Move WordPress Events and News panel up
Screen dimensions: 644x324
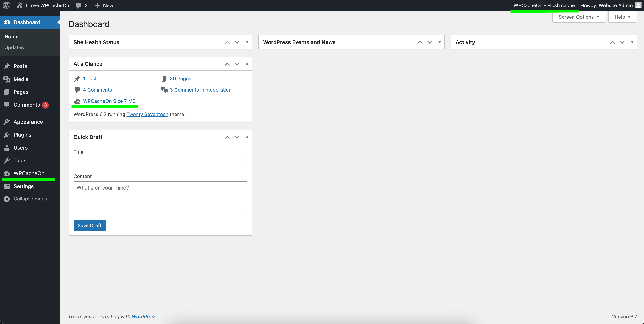(x=420, y=42)
